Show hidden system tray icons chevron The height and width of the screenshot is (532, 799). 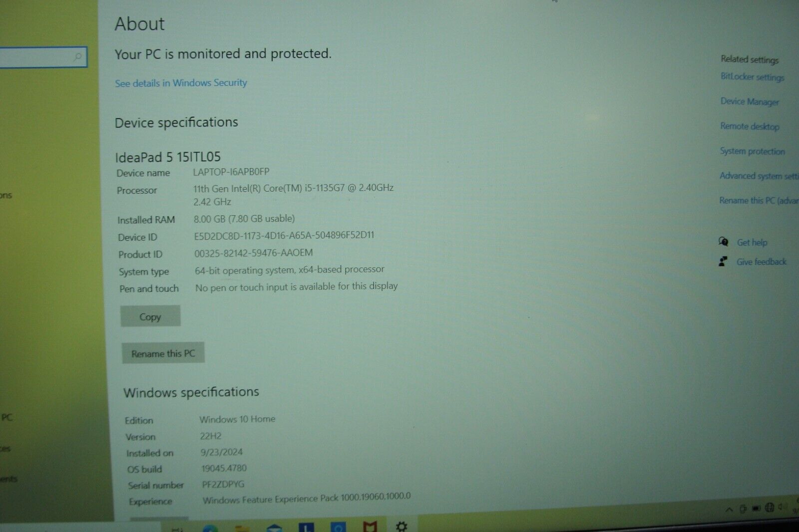point(729,510)
